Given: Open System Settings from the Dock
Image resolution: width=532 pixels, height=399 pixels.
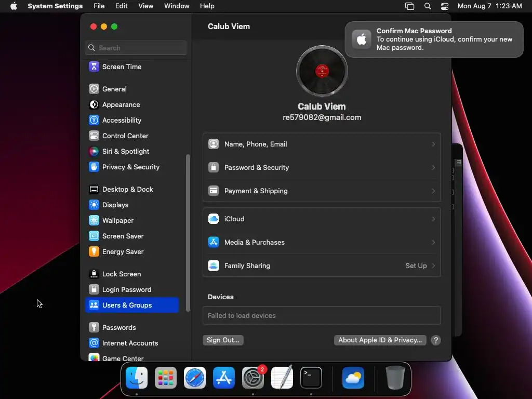Looking at the screenshot, I should [253, 378].
